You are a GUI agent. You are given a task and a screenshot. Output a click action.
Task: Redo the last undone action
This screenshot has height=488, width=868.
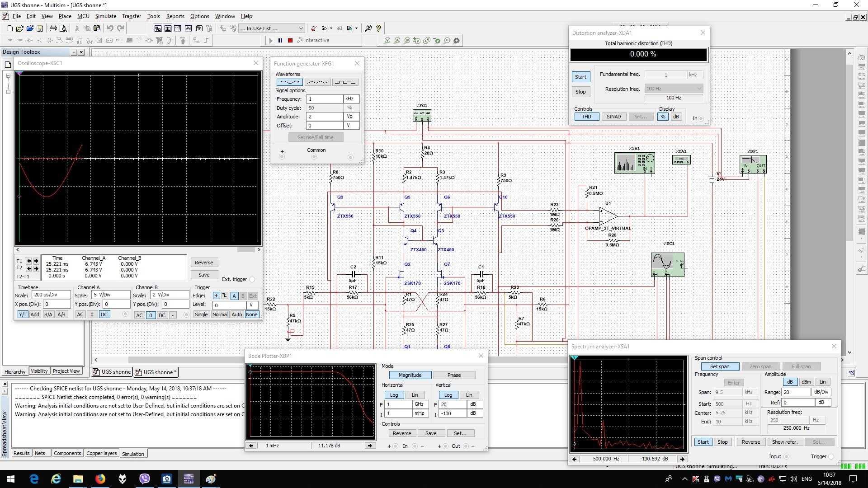[121, 28]
